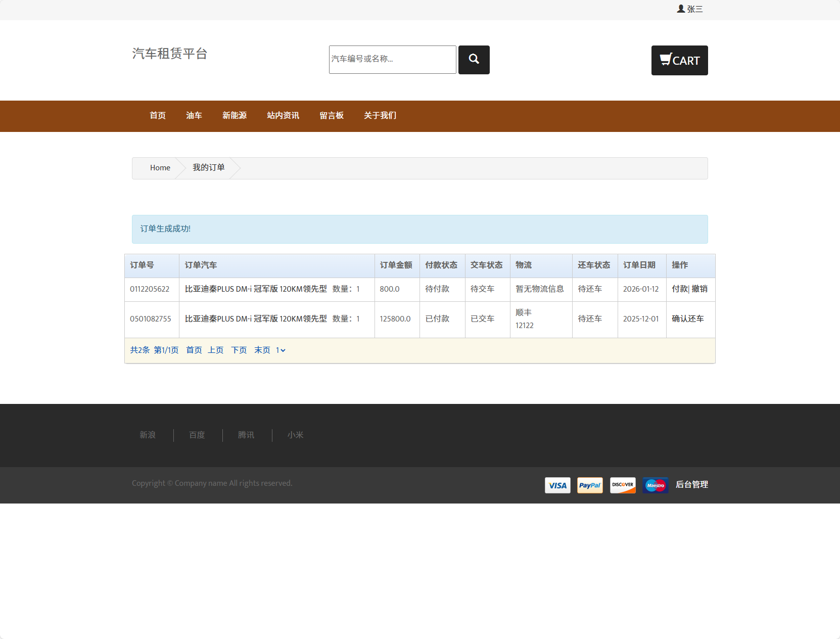The width and height of the screenshot is (840, 639).
Task: Open the 油车 menu item
Action: (x=194, y=116)
